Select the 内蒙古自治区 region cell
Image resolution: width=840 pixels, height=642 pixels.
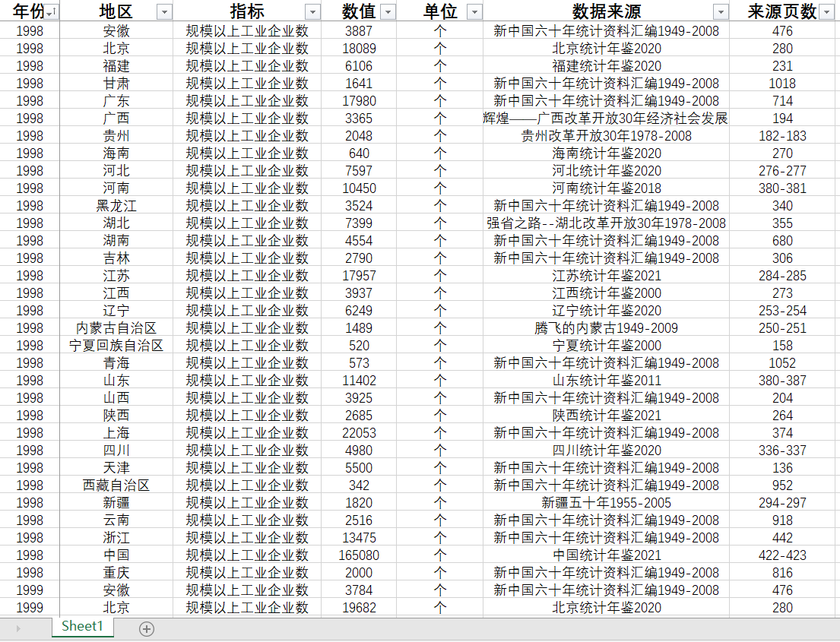pyautogui.click(x=116, y=327)
